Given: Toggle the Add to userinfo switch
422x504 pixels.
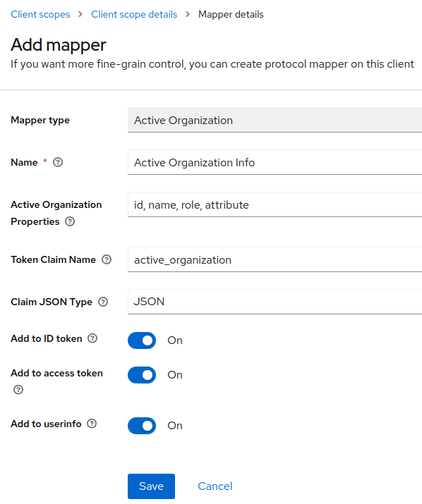Looking at the screenshot, I should [x=142, y=426].
